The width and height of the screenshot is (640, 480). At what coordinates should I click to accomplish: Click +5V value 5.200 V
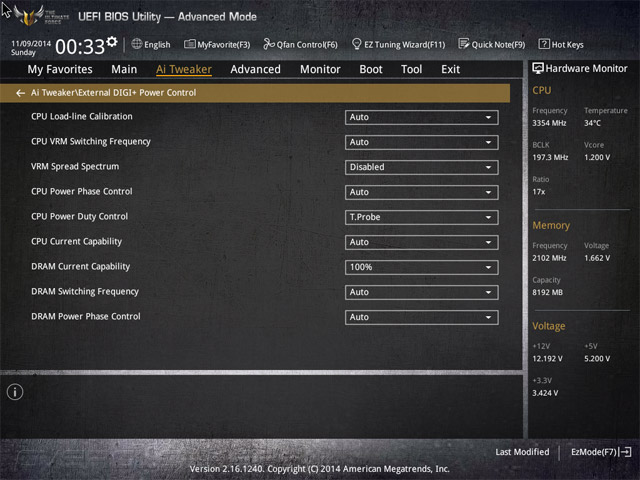pos(597,359)
